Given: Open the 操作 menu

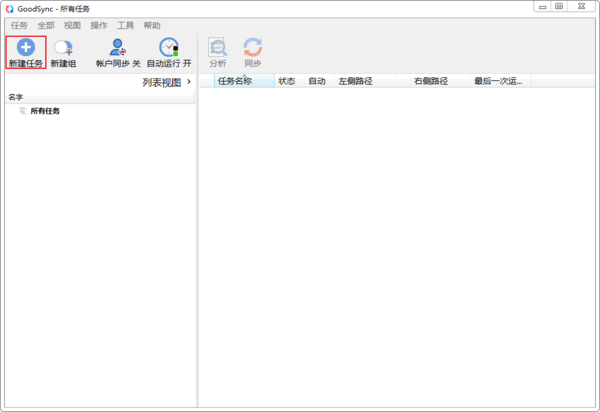Looking at the screenshot, I should point(99,25).
